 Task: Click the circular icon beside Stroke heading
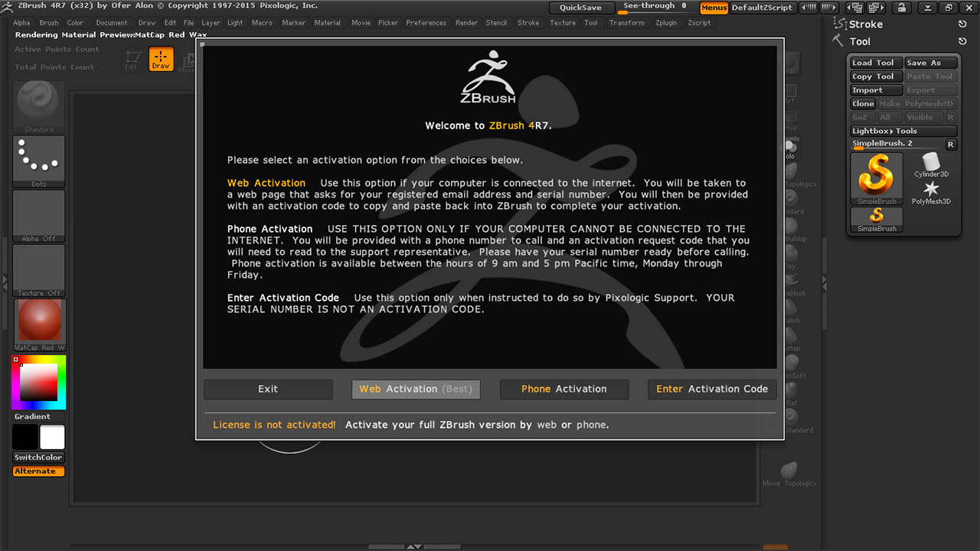(x=962, y=24)
